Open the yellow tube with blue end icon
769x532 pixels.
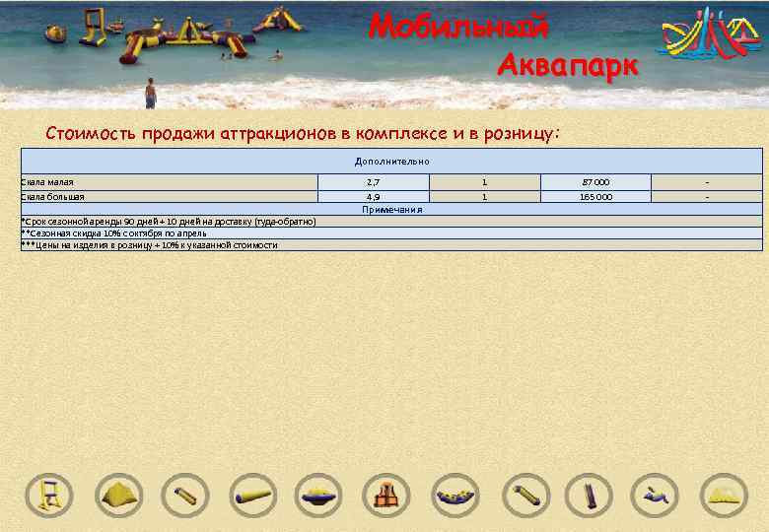526,496
